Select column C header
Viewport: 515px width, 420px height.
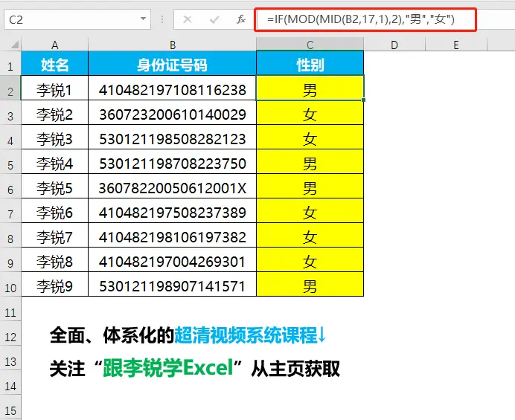(310, 45)
